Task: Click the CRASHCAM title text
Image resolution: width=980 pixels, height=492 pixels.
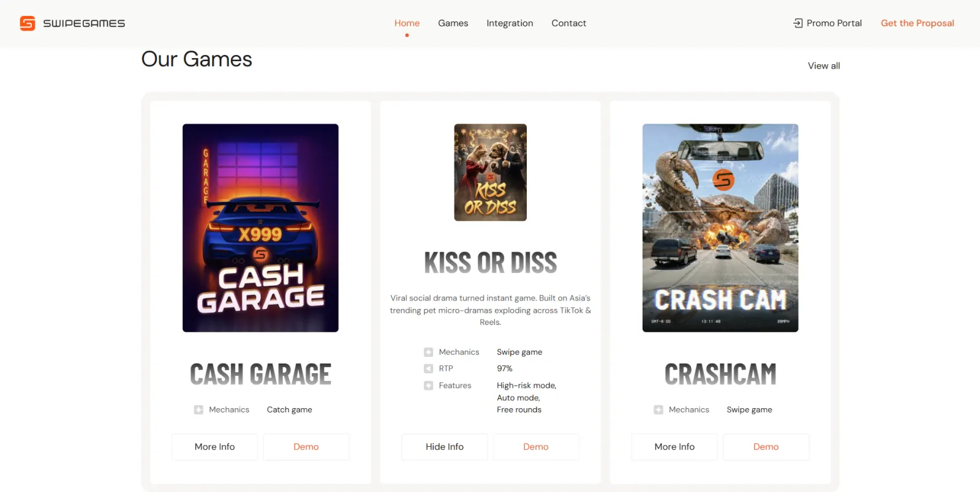Action: (720, 375)
